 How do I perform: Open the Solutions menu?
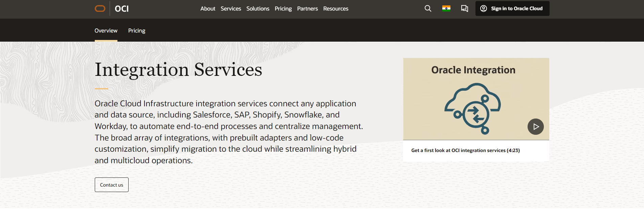pyautogui.click(x=258, y=8)
